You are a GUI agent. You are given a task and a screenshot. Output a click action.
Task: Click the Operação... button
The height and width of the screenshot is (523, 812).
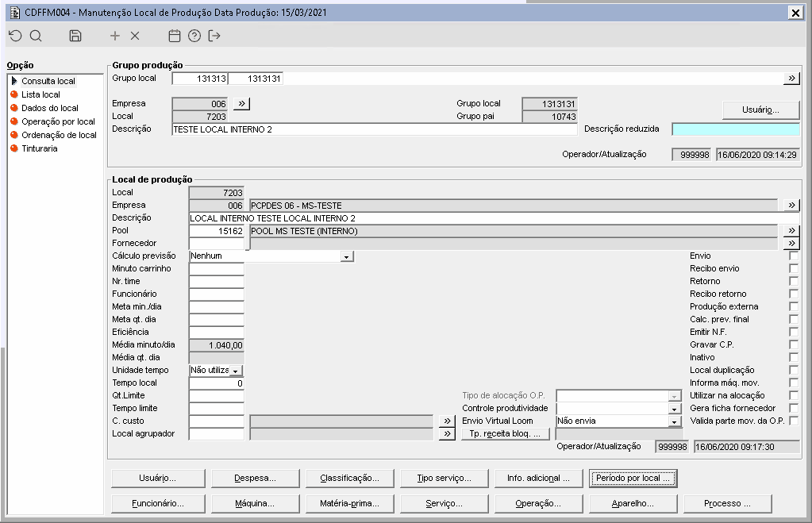(x=539, y=503)
